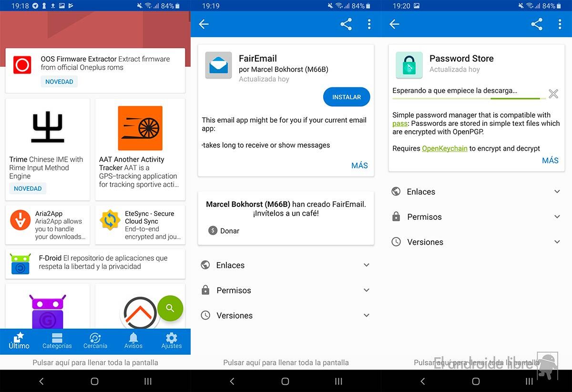Select the 'Password Store' app title

point(461,58)
